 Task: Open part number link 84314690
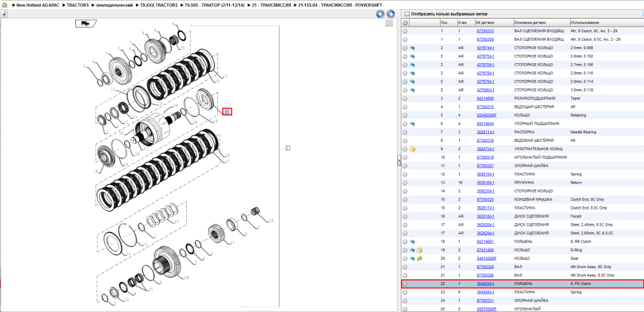[x=485, y=99]
